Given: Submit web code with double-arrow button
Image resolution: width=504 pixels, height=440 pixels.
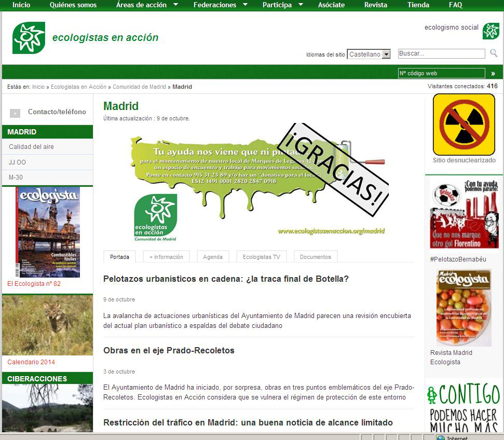Looking at the screenshot, I should pyautogui.click(x=493, y=74).
